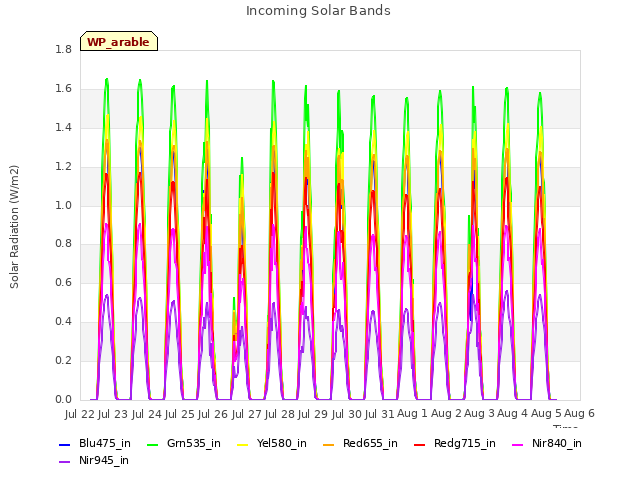
Task: Click the Jul 22 x-axis tick label
Action: [80, 414]
